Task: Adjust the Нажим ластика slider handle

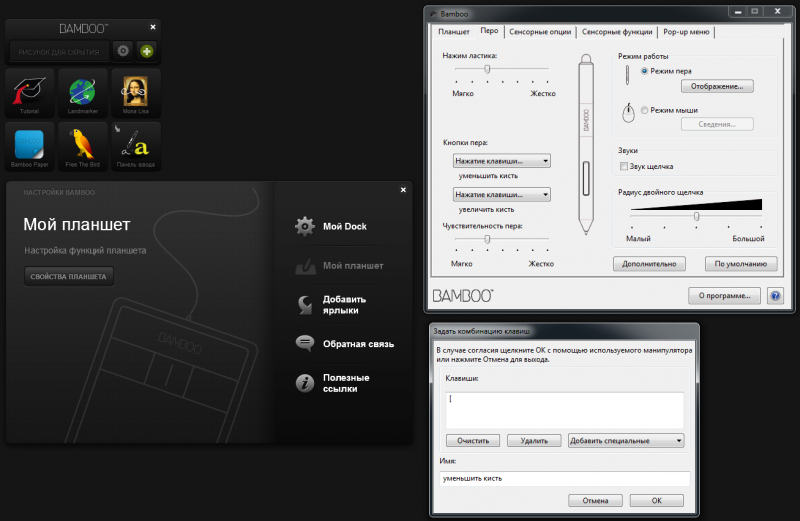Action: click(x=487, y=68)
